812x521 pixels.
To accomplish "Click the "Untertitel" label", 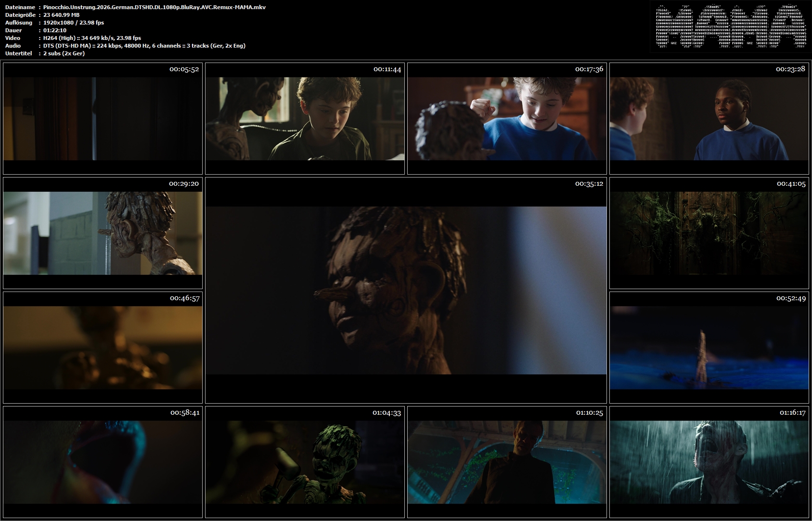I will pos(18,53).
